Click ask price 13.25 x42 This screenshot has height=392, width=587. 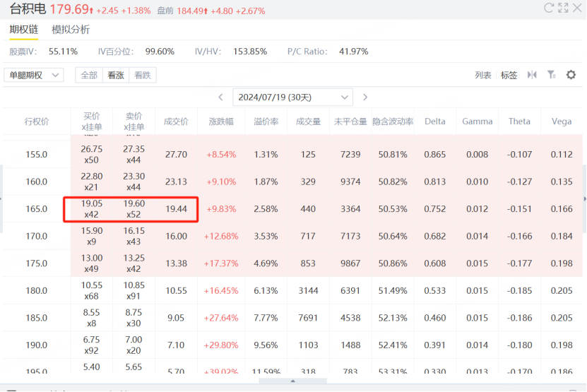(134, 263)
